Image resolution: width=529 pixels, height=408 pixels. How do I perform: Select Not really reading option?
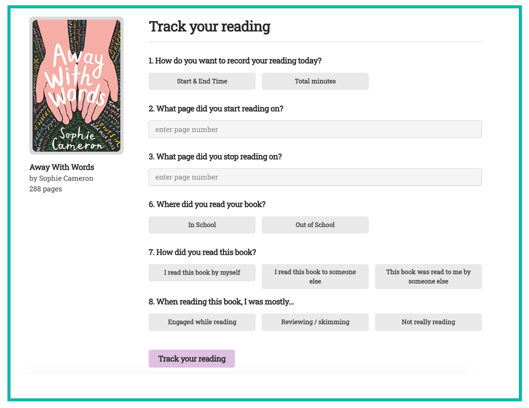[428, 322]
